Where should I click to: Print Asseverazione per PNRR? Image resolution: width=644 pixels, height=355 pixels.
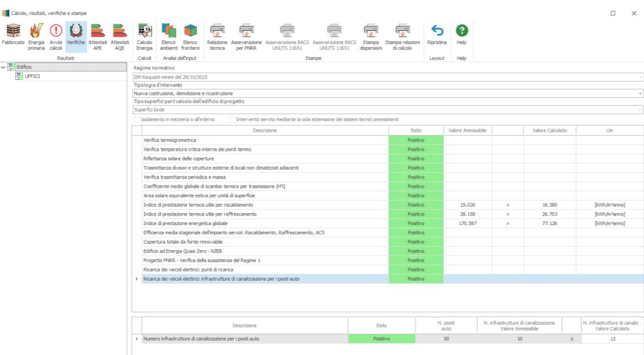coord(247,31)
